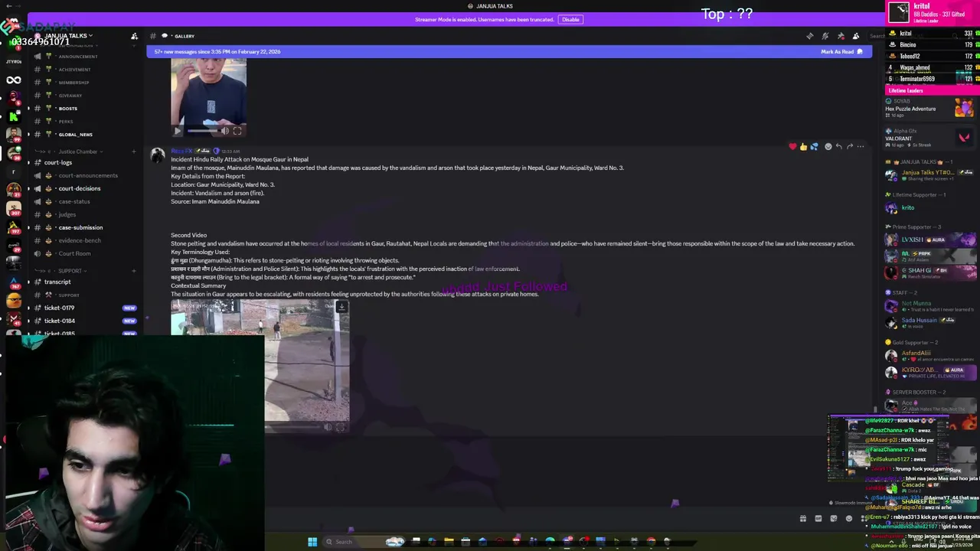Open File Explorer folder on taskbar

(x=449, y=542)
